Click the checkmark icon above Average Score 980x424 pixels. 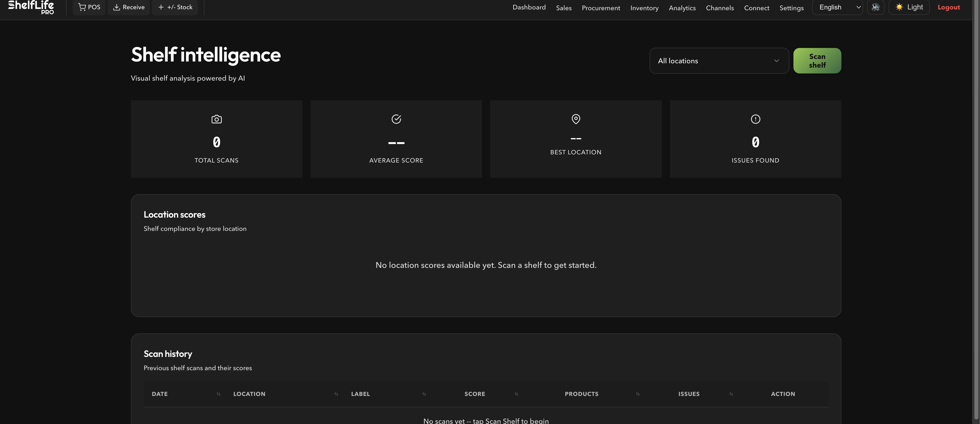pyautogui.click(x=396, y=119)
